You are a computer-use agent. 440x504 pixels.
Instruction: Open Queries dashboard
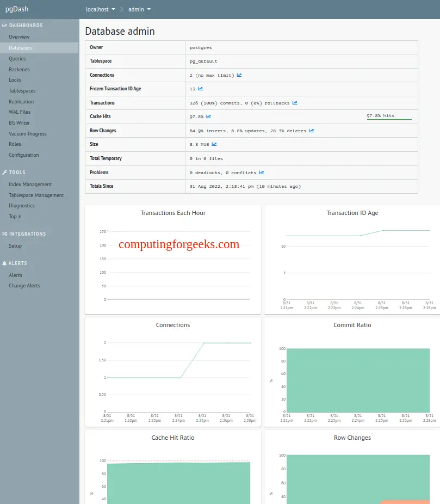click(17, 58)
